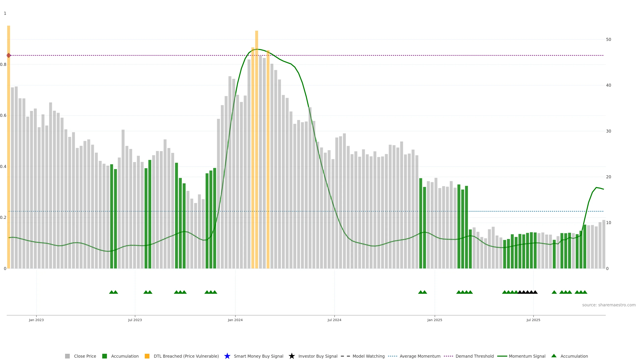644x362 pixels.
Task: Toggle the Momentum Signal legend label
Action: [x=527, y=356]
